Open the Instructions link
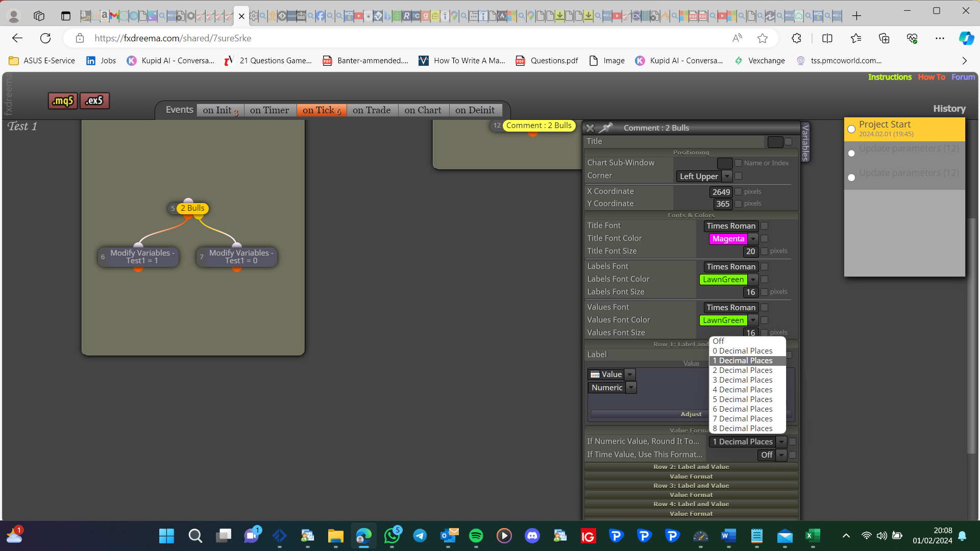 coord(890,77)
